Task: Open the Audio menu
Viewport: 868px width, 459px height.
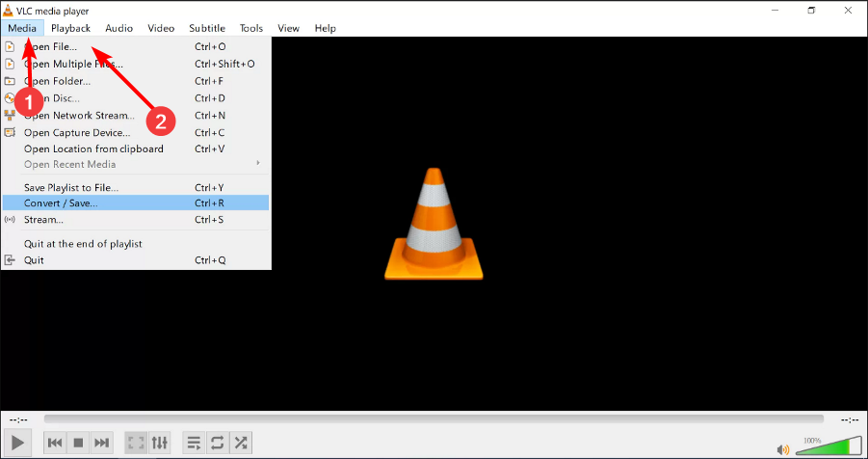Action: point(119,28)
